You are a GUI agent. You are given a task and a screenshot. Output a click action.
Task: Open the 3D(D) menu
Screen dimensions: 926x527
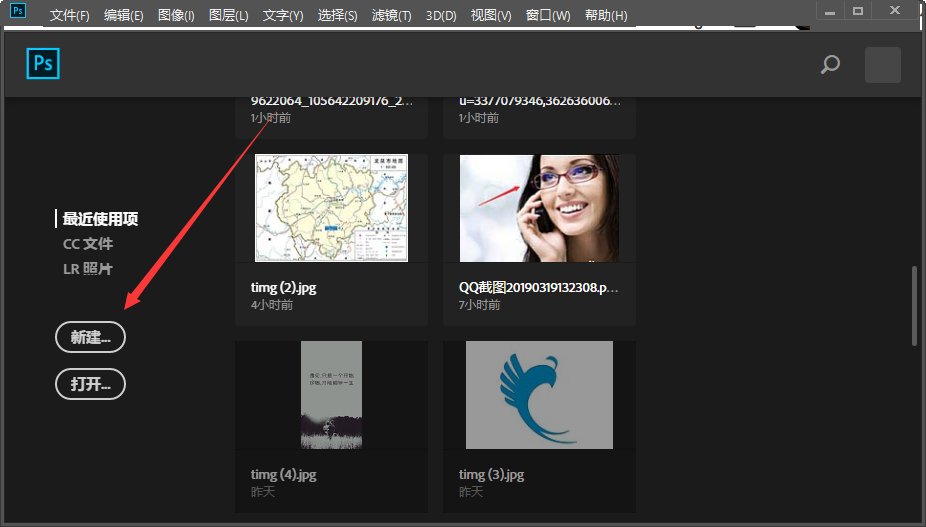441,15
